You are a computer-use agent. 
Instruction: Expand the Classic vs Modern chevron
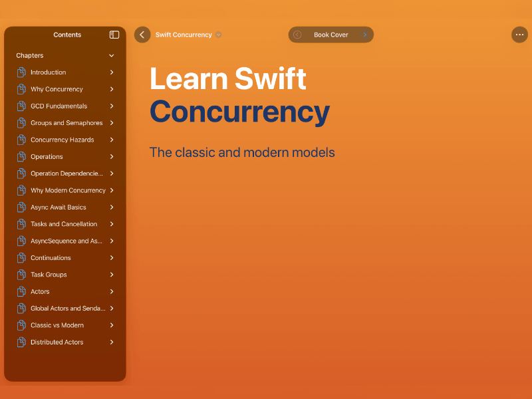pos(112,325)
